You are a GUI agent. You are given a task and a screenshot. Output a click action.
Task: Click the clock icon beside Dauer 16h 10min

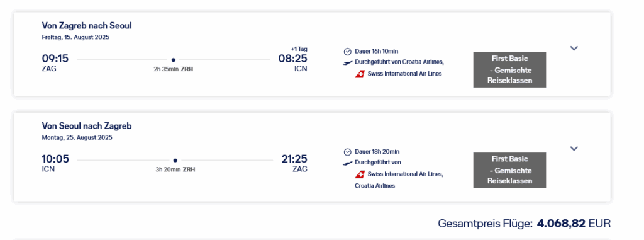click(x=347, y=52)
